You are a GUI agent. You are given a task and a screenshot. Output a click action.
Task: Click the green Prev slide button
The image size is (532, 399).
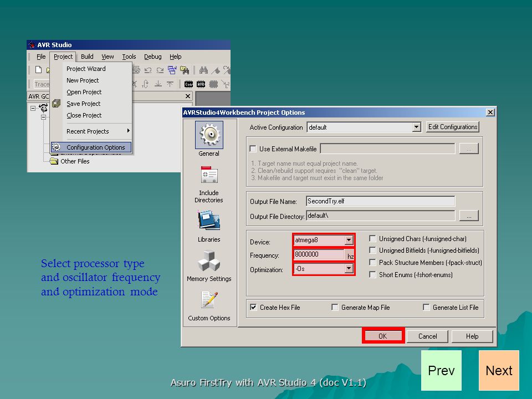[441, 371]
